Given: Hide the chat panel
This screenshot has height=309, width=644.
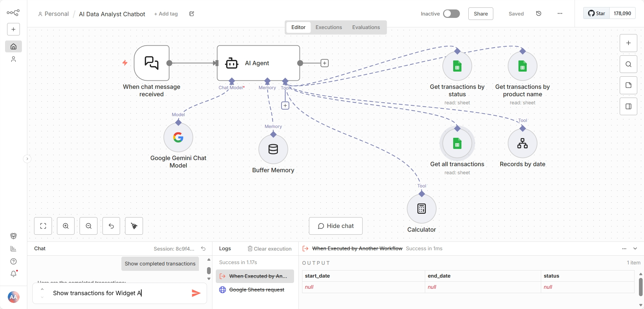Looking at the screenshot, I should tap(336, 226).
